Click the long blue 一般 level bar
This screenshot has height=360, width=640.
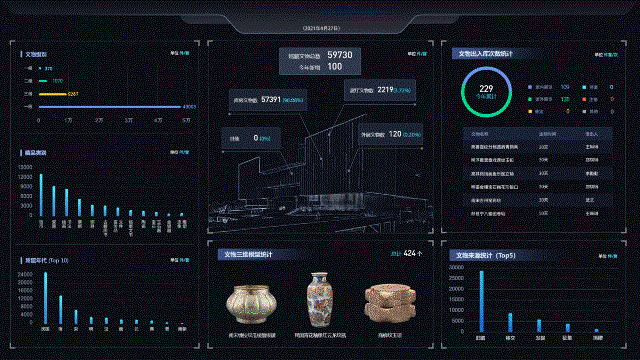click(110, 107)
